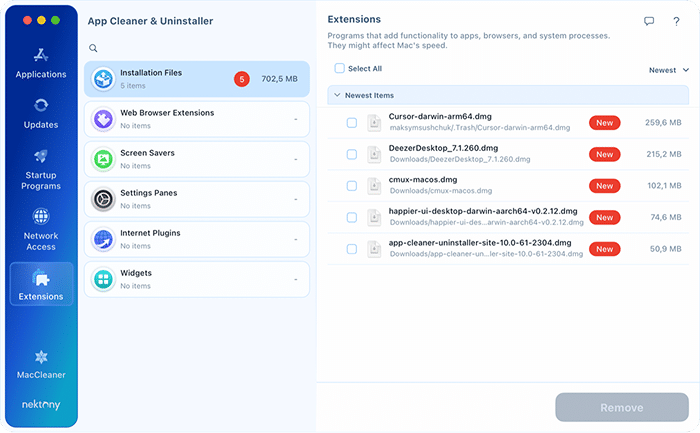Select the Settings Panes category
The image size is (700, 433).
click(197, 199)
